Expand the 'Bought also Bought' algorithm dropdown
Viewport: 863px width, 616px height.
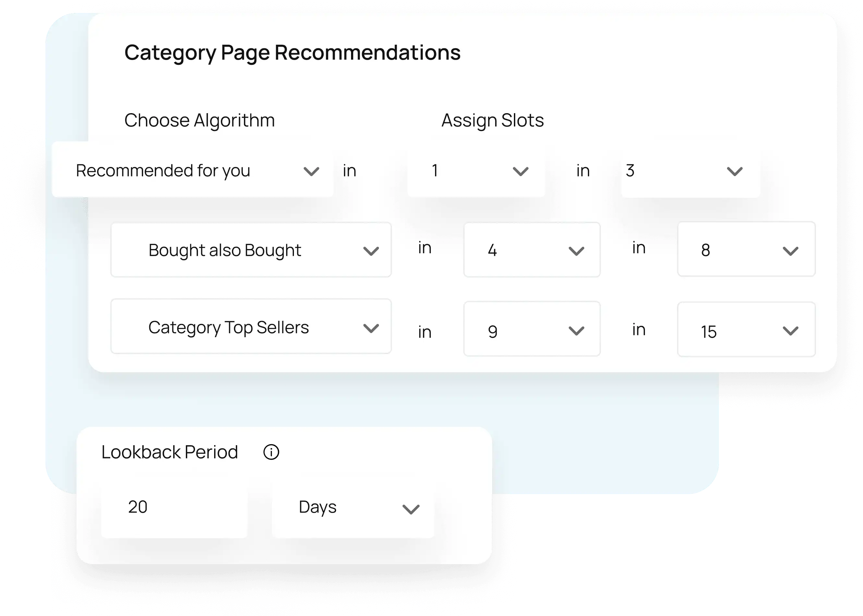(251, 250)
